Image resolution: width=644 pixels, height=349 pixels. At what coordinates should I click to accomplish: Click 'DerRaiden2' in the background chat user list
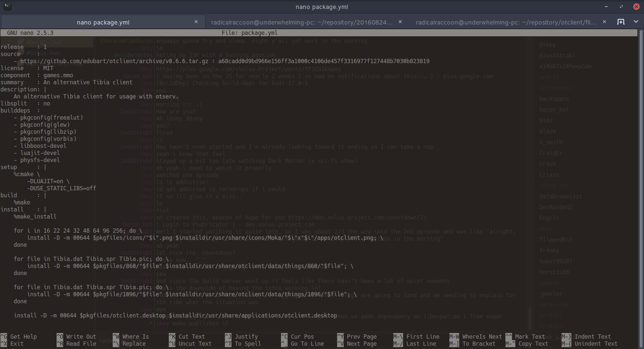coord(556,207)
